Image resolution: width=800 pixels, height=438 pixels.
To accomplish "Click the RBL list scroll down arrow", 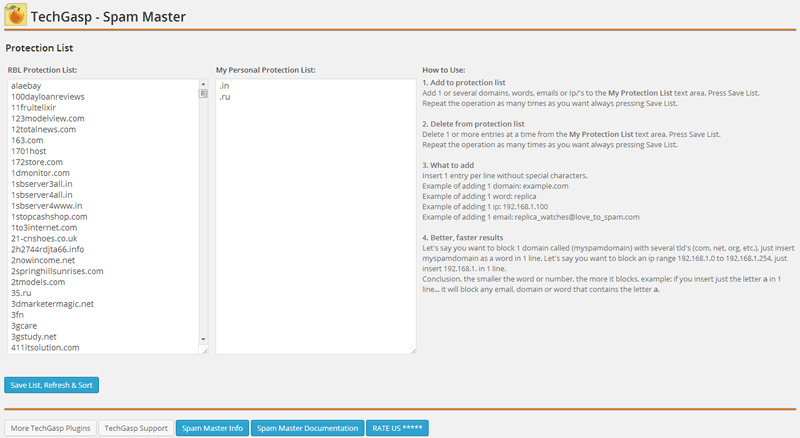I will click(203, 339).
